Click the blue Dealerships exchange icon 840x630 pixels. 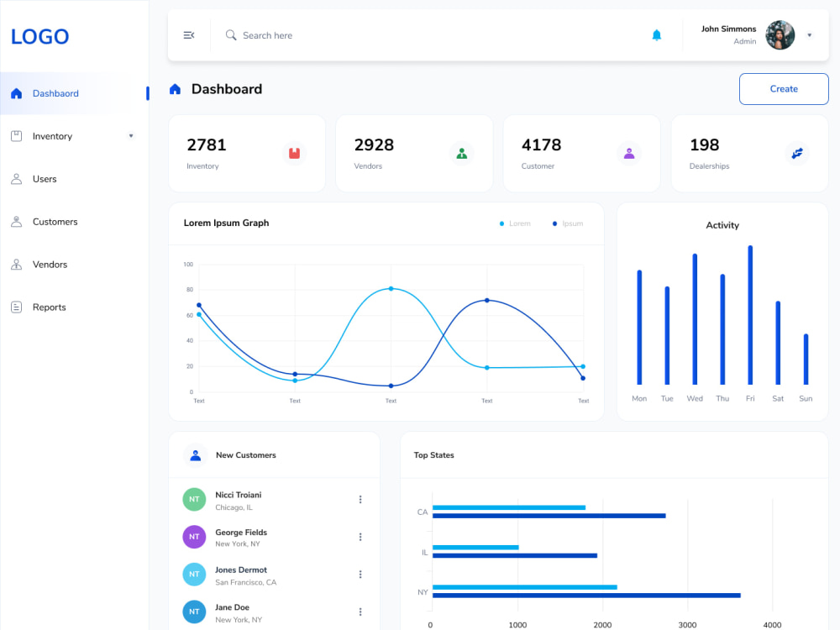click(797, 153)
